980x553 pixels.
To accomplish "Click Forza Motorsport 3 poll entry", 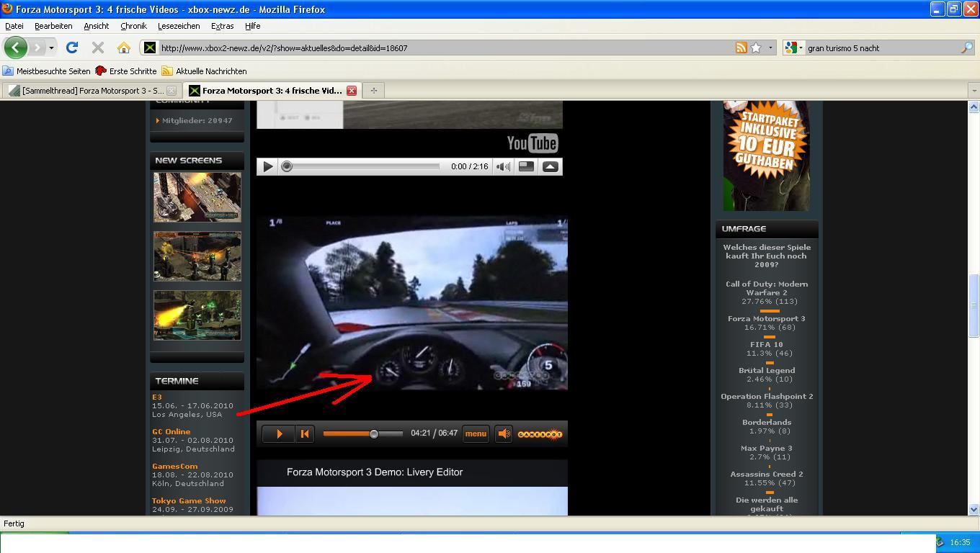I will 767,318.
